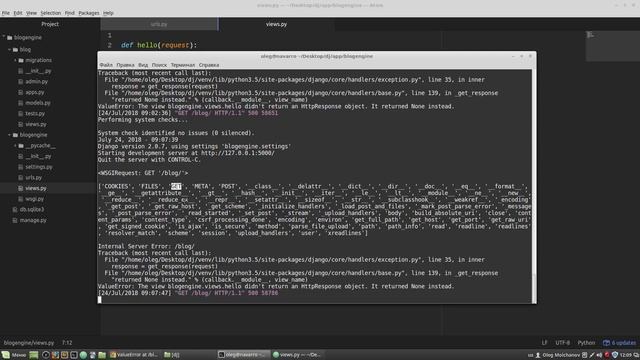The width and height of the screenshot is (640, 360).
Task: Click highlighted 'GET' word in terminal output
Action: coord(176,187)
